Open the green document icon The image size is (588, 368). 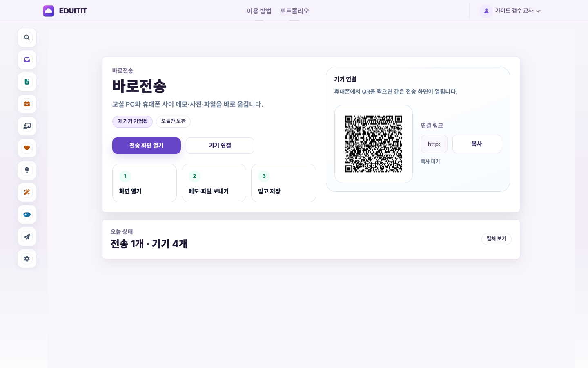[27, 82]
